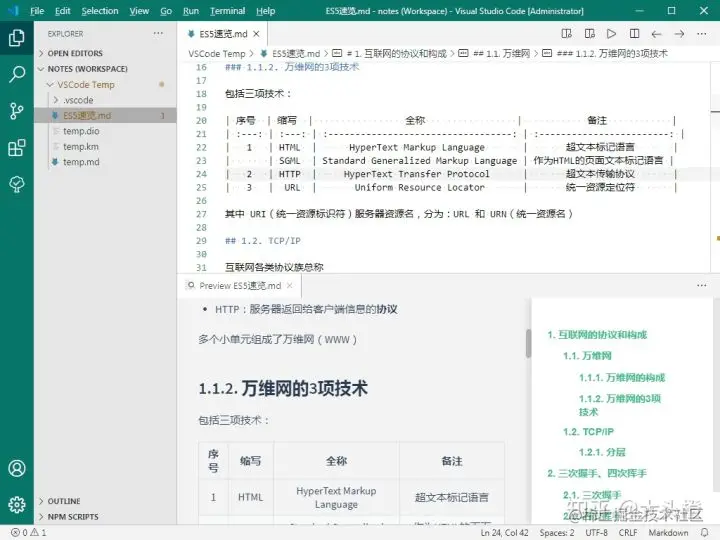The image size is (720, 540).
Task: Jump to '1.1.1. 万维网的构成' in TOC
Action: [x=622, y=377]
